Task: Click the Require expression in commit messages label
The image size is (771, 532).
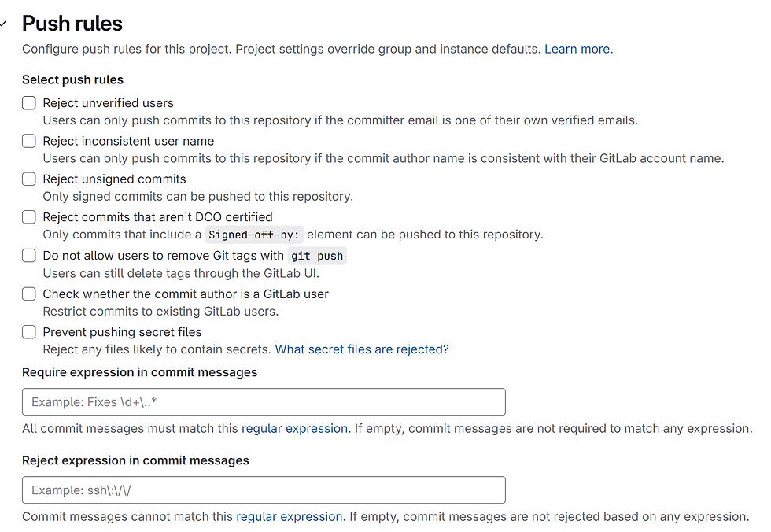Action: 140,372
